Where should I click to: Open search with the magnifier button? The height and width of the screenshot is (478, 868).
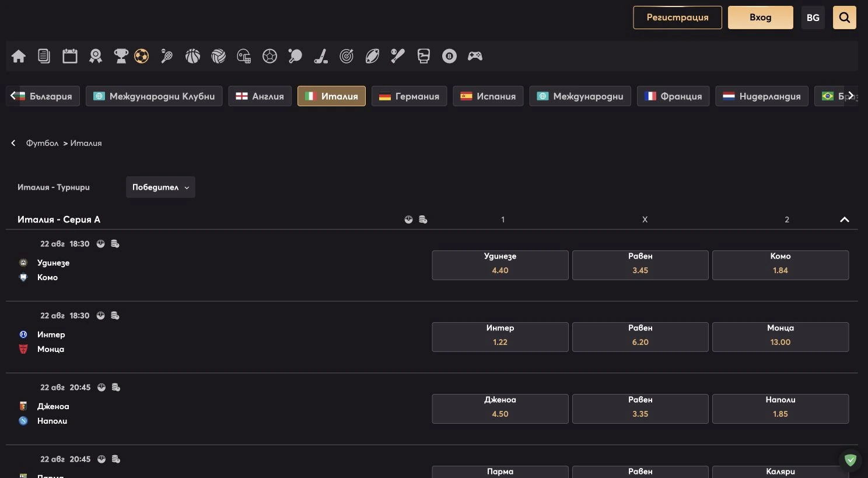coord(845,18)
